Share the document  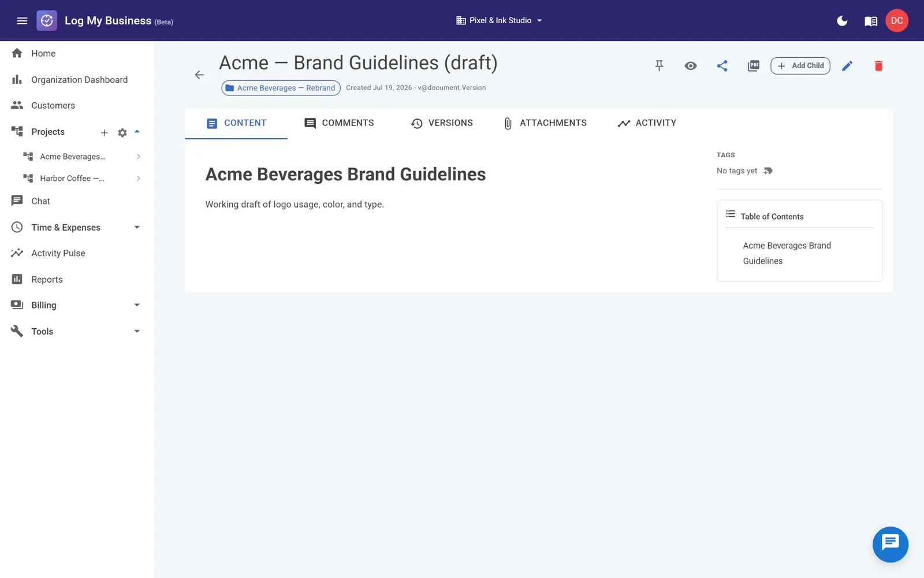(x=722, y=66)
